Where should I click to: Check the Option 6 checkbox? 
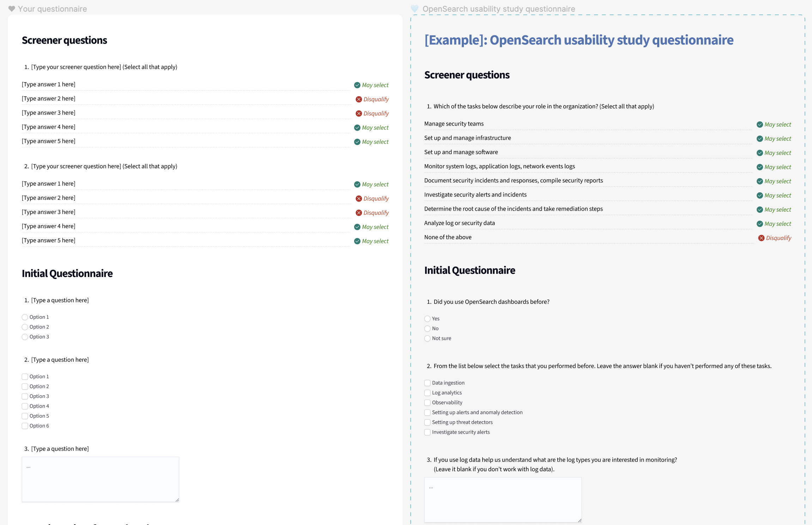pyautogui.click(x=25, y=426)
